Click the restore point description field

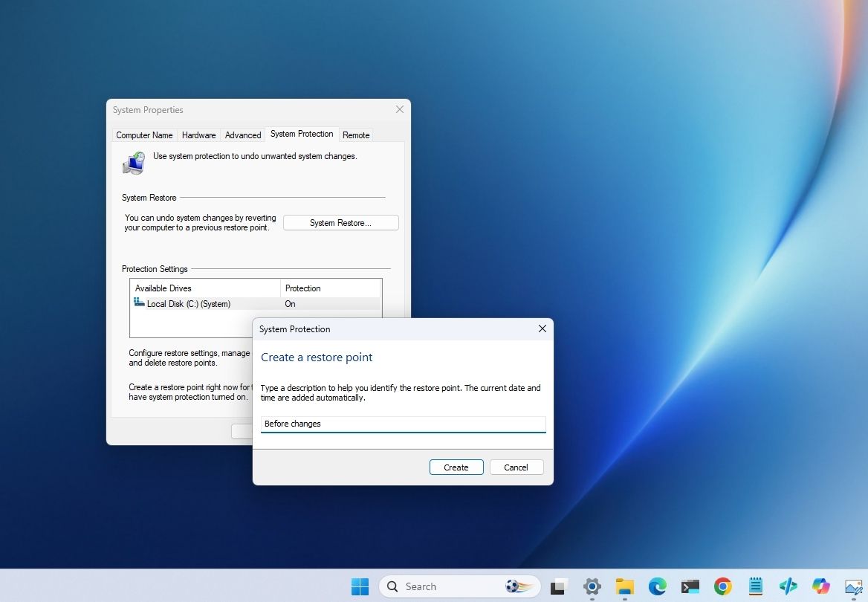click(x=403, y=424)
